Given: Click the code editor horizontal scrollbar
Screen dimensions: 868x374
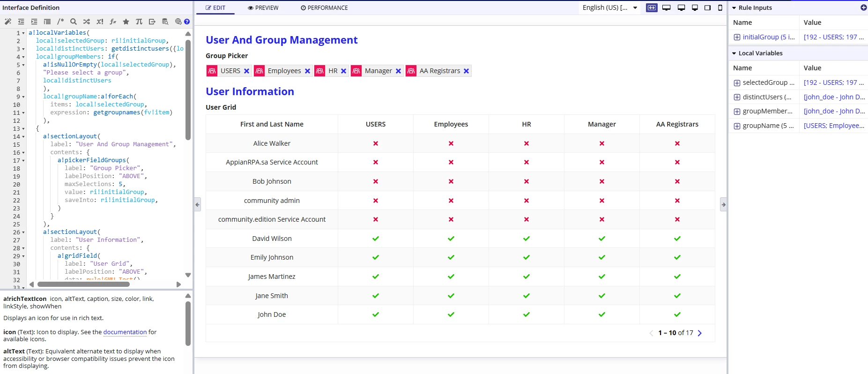Looking at the screenshot, I should pos(83,284).
